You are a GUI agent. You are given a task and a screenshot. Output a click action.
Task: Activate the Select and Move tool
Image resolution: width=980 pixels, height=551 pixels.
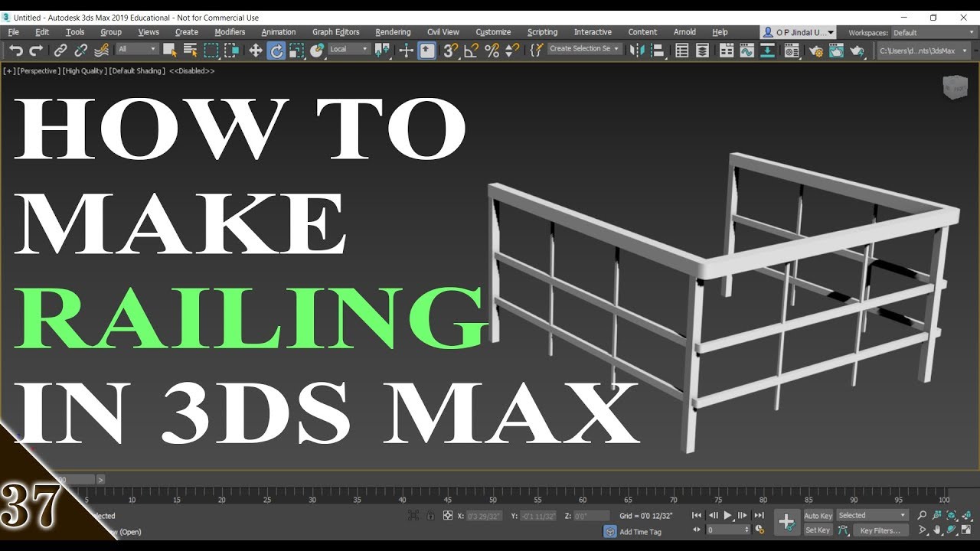[256, 51]
